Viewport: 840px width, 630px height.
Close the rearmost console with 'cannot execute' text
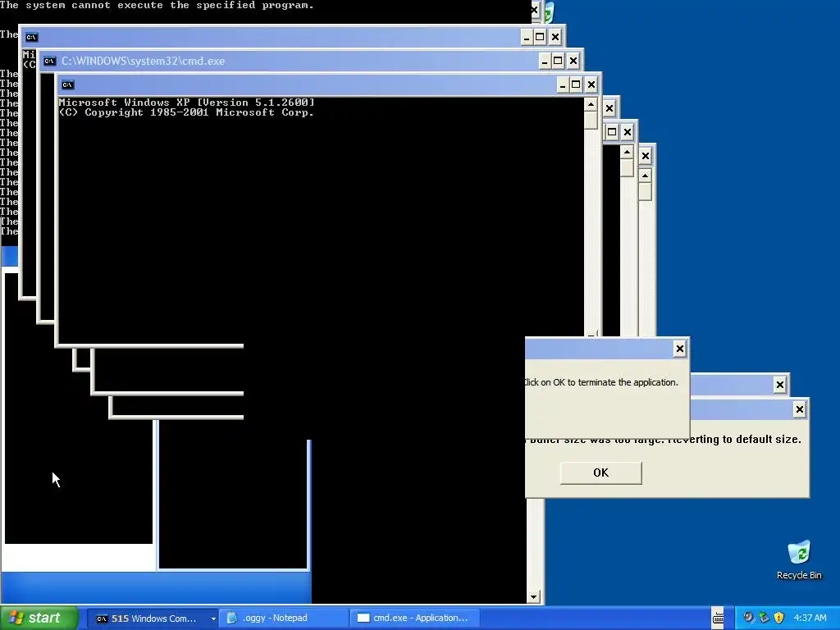[535, 10]
